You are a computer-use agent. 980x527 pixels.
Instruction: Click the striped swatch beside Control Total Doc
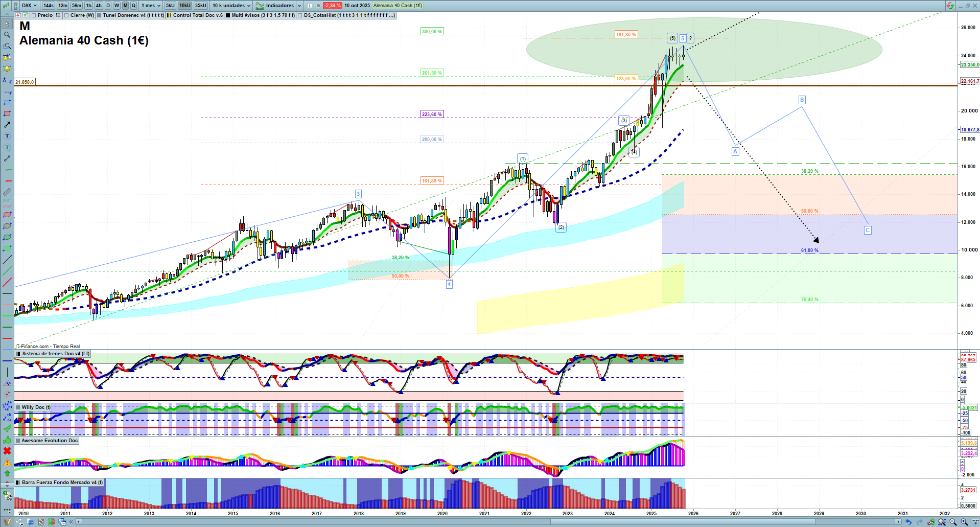tap(169, 15)
